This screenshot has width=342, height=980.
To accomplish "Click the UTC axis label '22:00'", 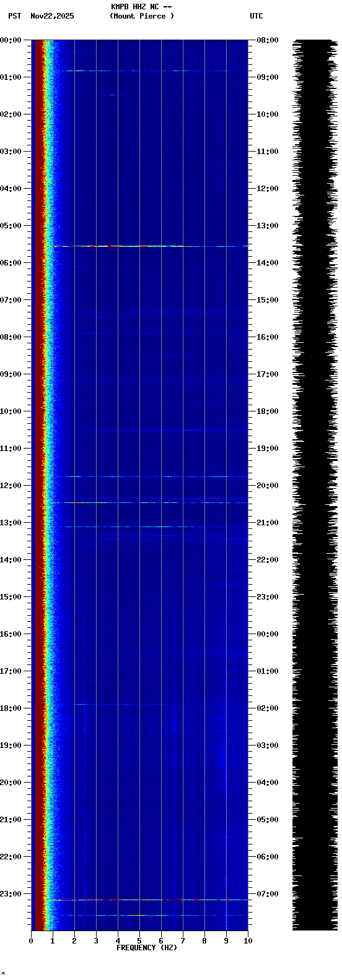I will 267,560.
